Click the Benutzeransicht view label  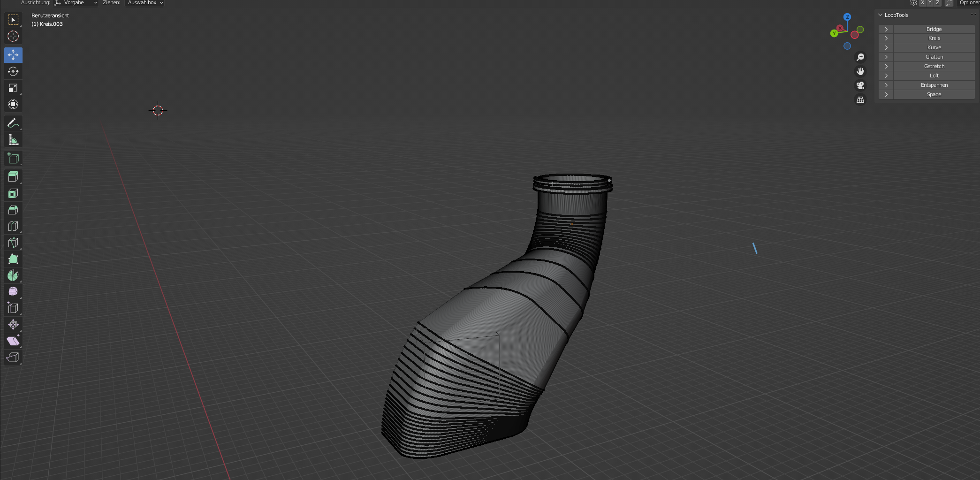coord(50,15)
